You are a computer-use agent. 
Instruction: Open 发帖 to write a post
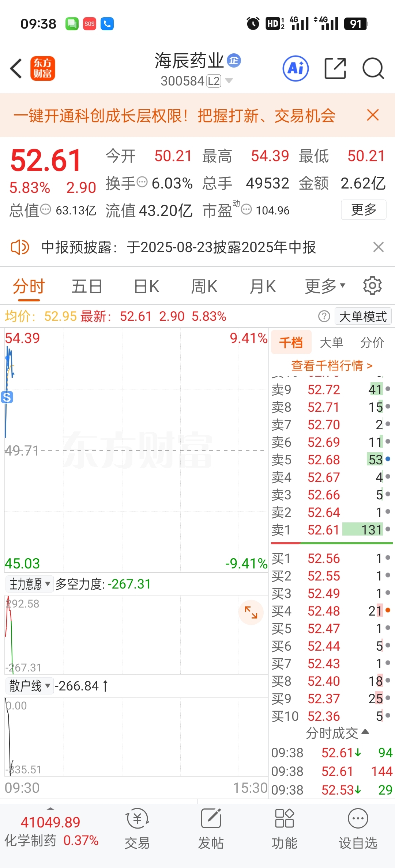(x=211, y=829)
